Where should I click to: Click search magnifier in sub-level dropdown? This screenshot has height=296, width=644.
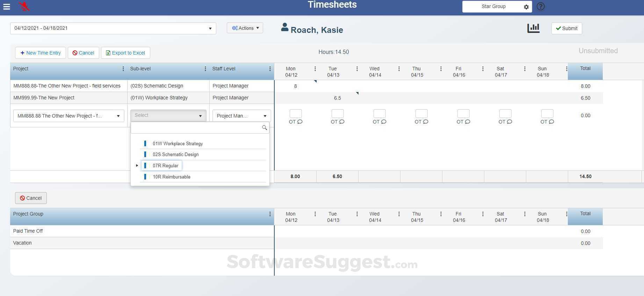pos(265,128)
